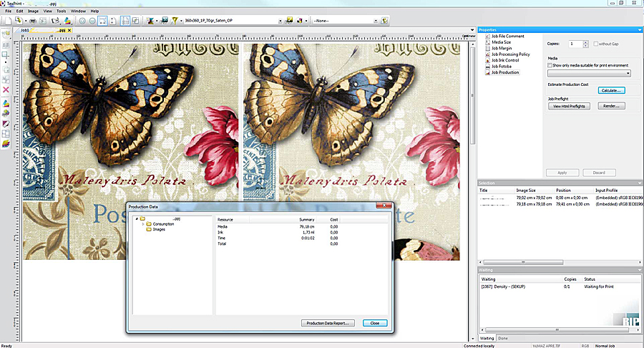Click into the Copies input field
The width and height of the screenshot is (644, 348).
575,44
